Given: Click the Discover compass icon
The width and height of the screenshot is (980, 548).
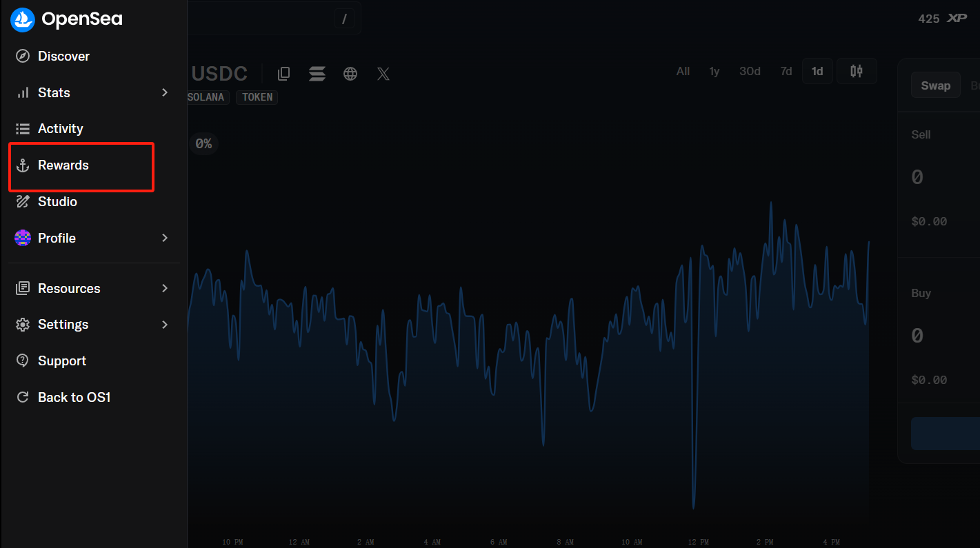Looking at the screenshot, I should pyautogui.click(x=23, y=57).
